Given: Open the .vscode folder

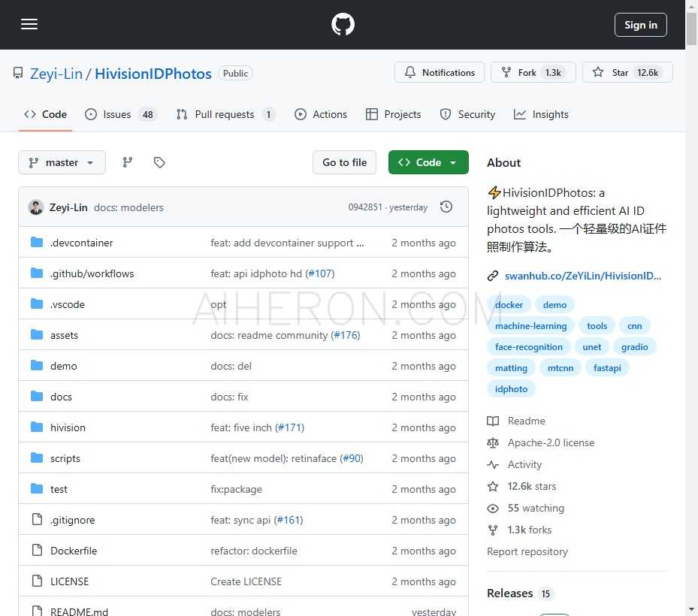Looking at the screenshot, I should coord(67,304).
